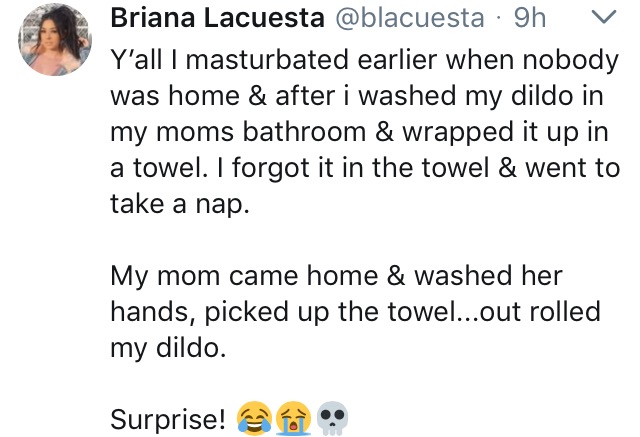Image resolution: width=640 pixels, height=437 pixels.
Task: Click the line 'my moms bathroom & wrapped'
Action: point(359,133)
